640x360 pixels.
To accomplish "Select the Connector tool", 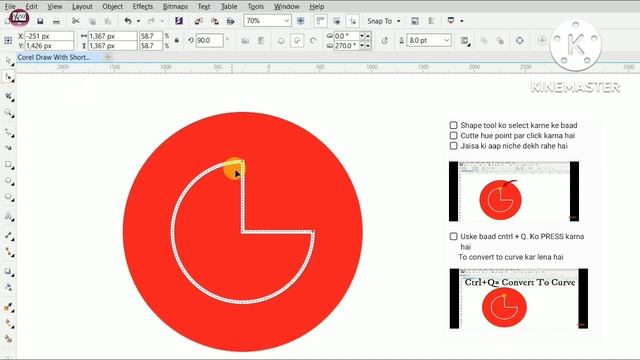I will [8, 252].
